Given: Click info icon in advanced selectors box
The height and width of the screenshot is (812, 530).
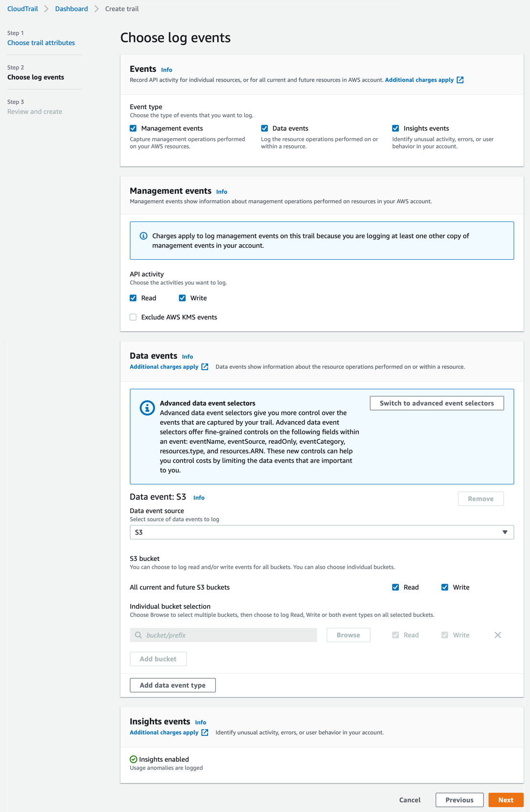Looking at the screenshot, I should click(147, 408).
